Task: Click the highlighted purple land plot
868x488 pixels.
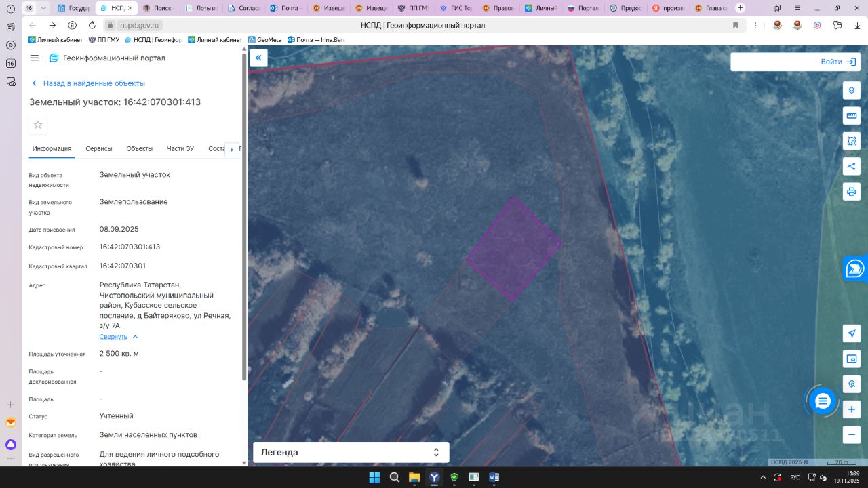Action: (513, 249)
